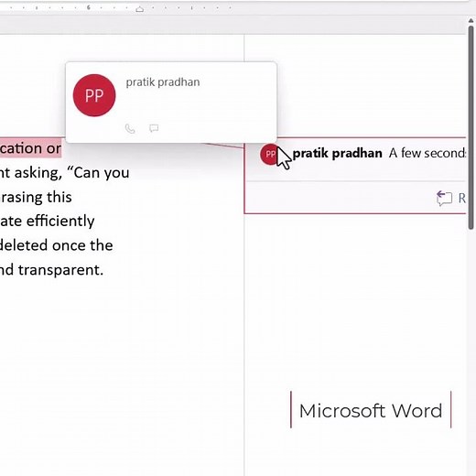
Task: Click the document text 'nd transparent.'
Action: pyautogui.click(x=52, y=270)
